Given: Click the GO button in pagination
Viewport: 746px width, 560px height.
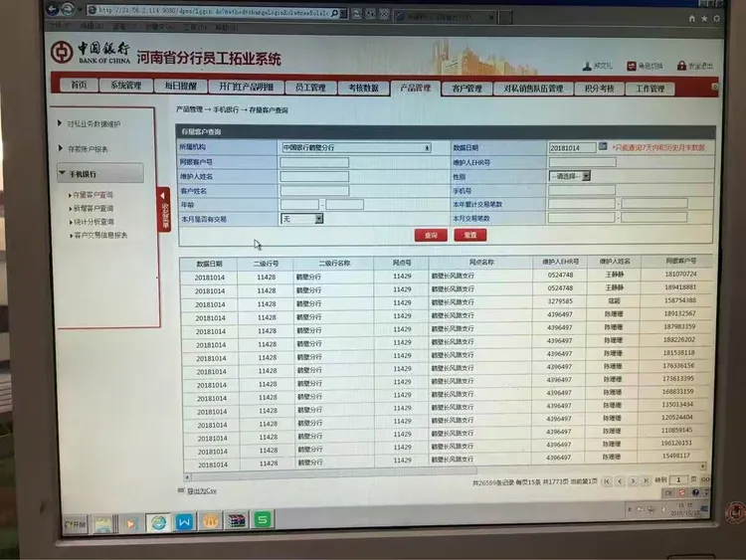Looking at the screenshot, I should (x=705, y=479).
